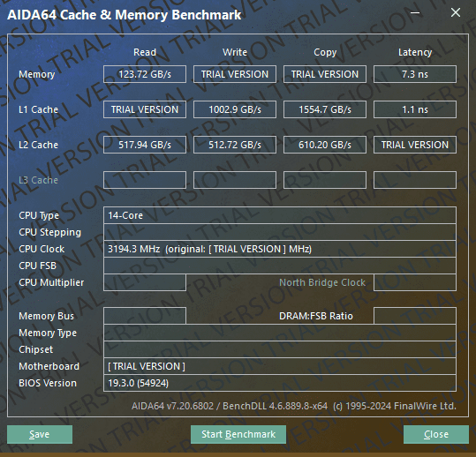The image size is (476, 457).
Task: Click the Latency column header
Action: [415, 52]
